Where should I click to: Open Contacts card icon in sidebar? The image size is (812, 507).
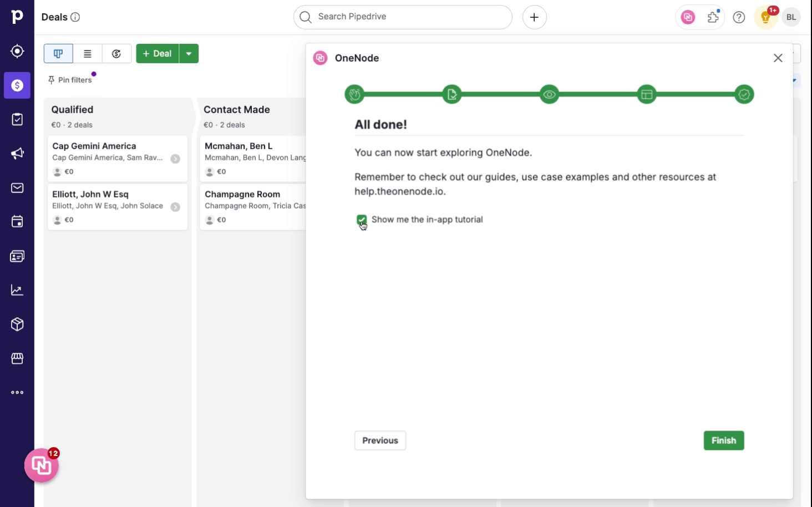coord(17,256)
